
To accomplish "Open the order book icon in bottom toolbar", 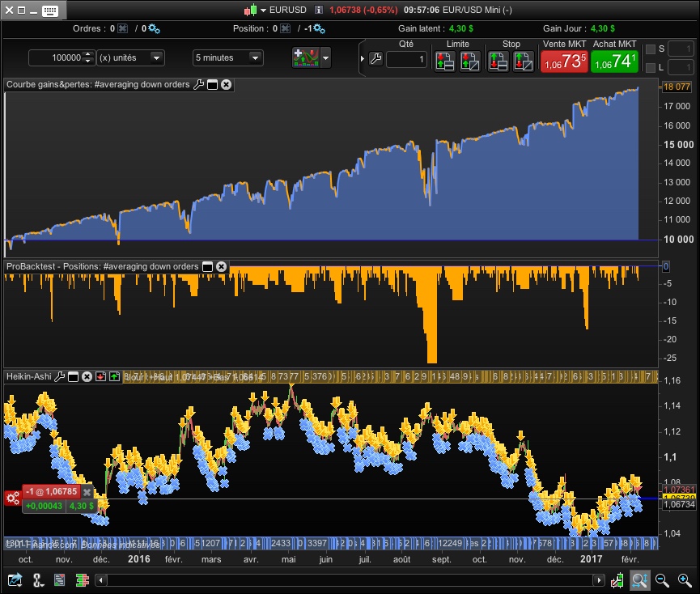I will pyautogui.click(x=83, y=580).
